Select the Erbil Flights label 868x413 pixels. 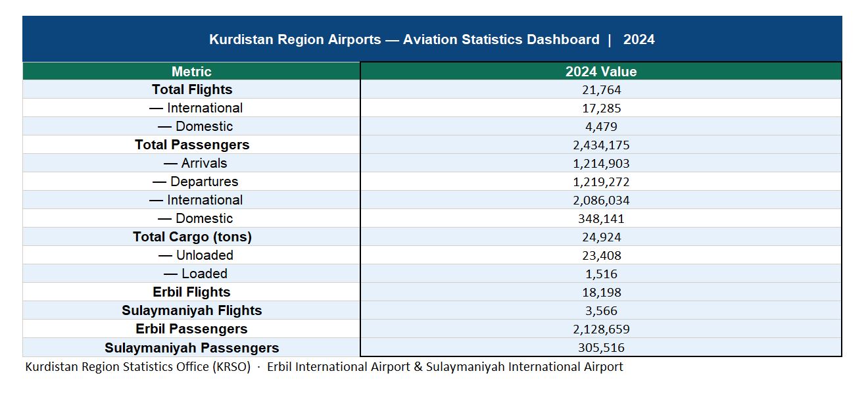point(191,292)
